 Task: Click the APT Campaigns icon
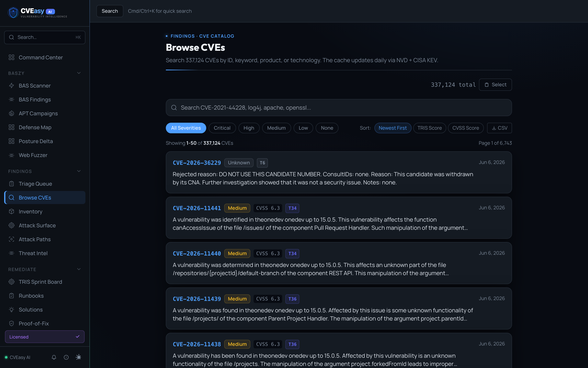click(11, 113)
